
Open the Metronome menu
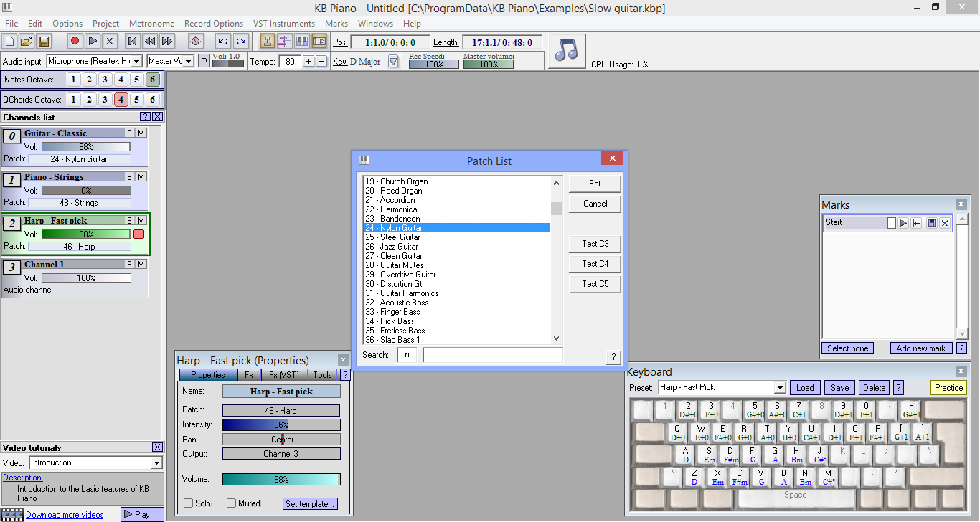click(151, 24)
